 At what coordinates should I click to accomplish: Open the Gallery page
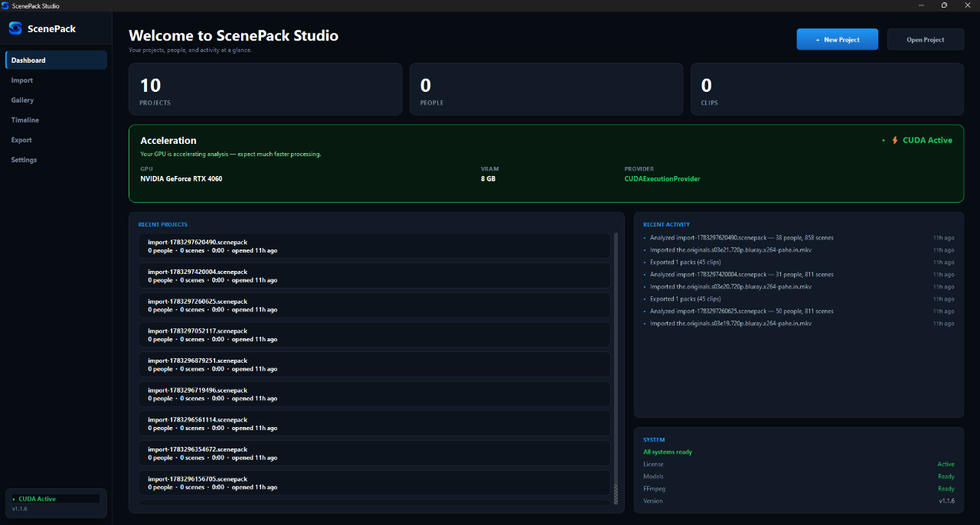pyautogui.click(x=56, y=100)
